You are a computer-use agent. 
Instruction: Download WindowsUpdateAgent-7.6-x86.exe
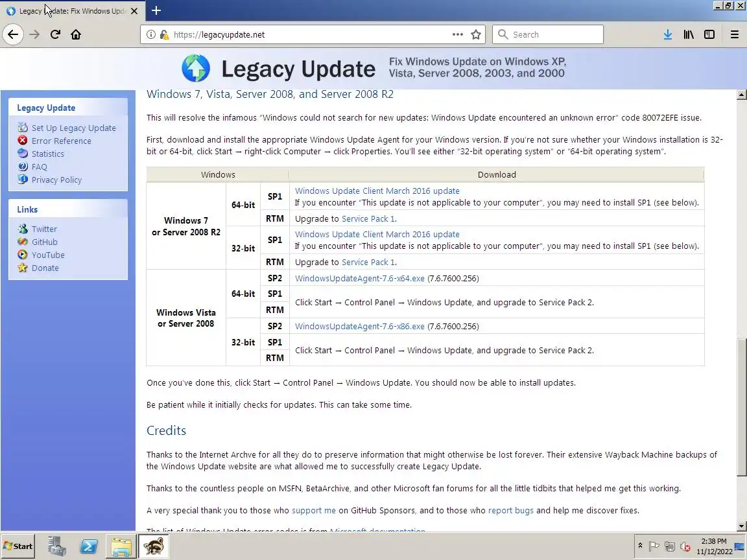point(360,326)
